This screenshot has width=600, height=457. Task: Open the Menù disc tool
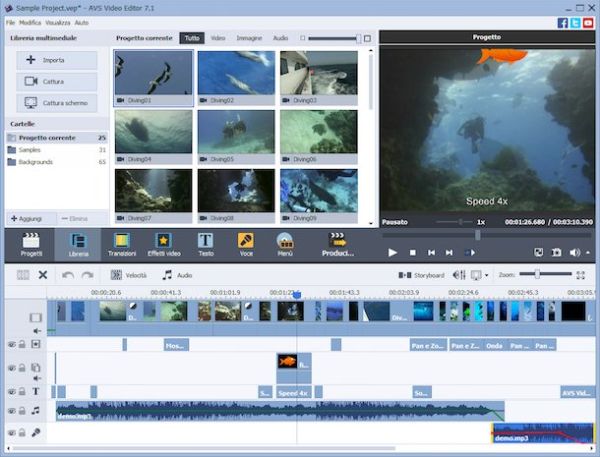[x=285, y=245]
